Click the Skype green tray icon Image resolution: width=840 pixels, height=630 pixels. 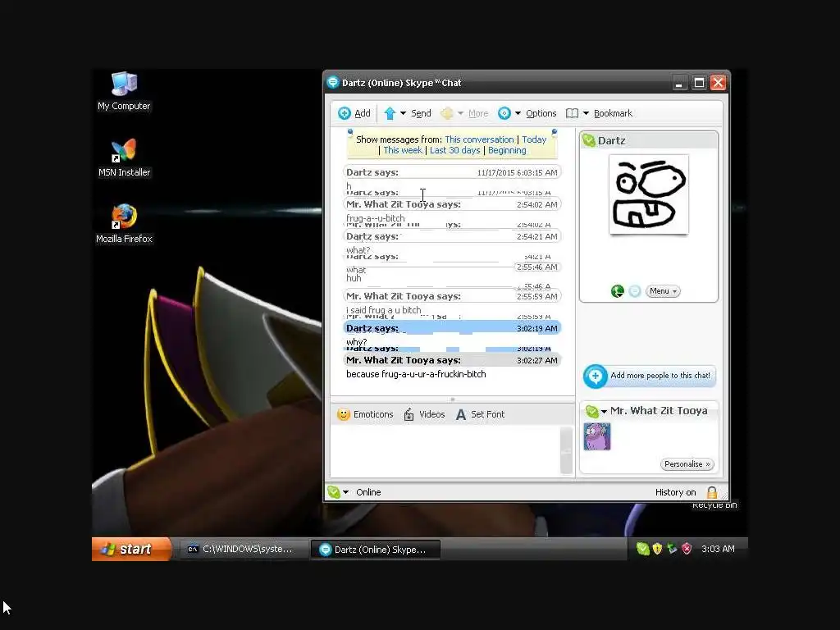tap(643, 549)
